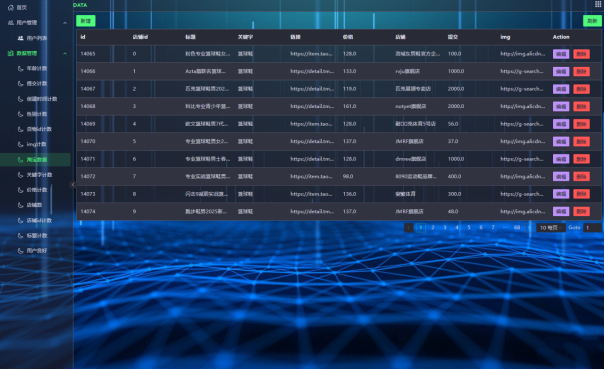
Task: Click the price cell 98.0
Action: click(348, 176)
